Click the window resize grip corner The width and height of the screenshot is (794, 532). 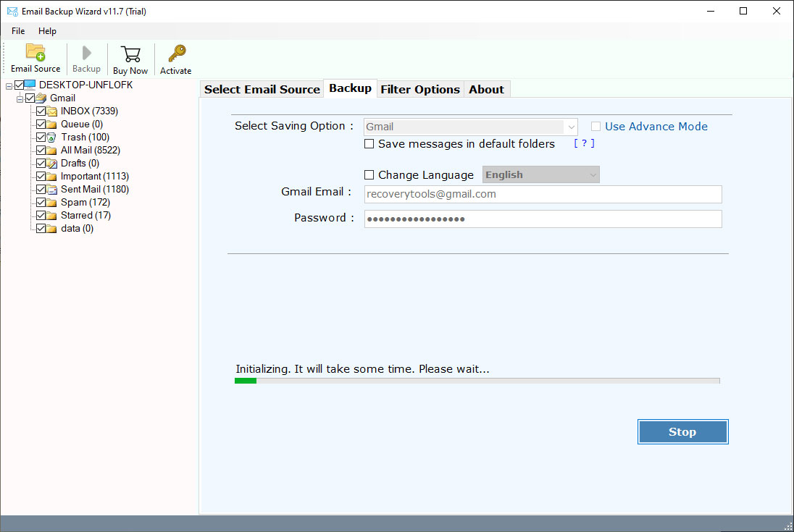[x=788, y=526]
